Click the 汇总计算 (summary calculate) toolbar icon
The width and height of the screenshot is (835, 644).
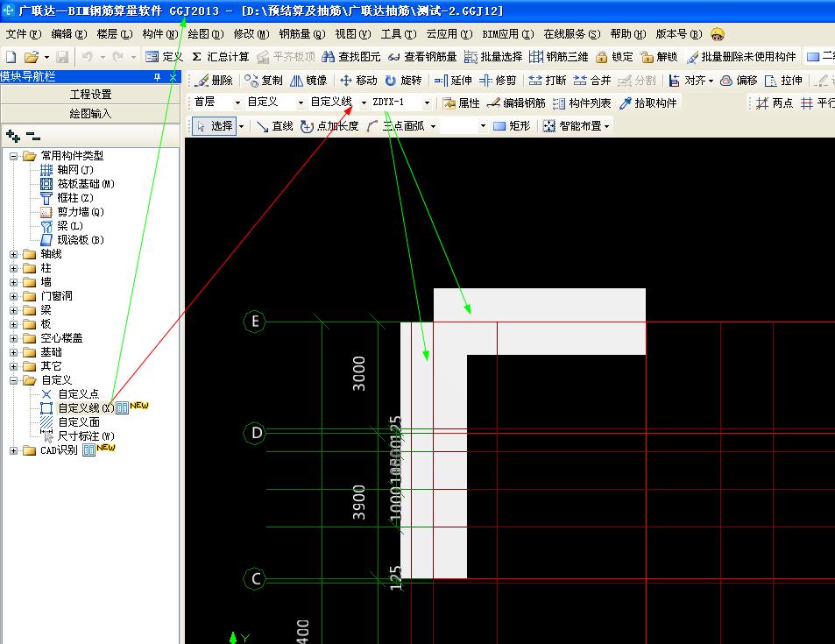point(197,56)
